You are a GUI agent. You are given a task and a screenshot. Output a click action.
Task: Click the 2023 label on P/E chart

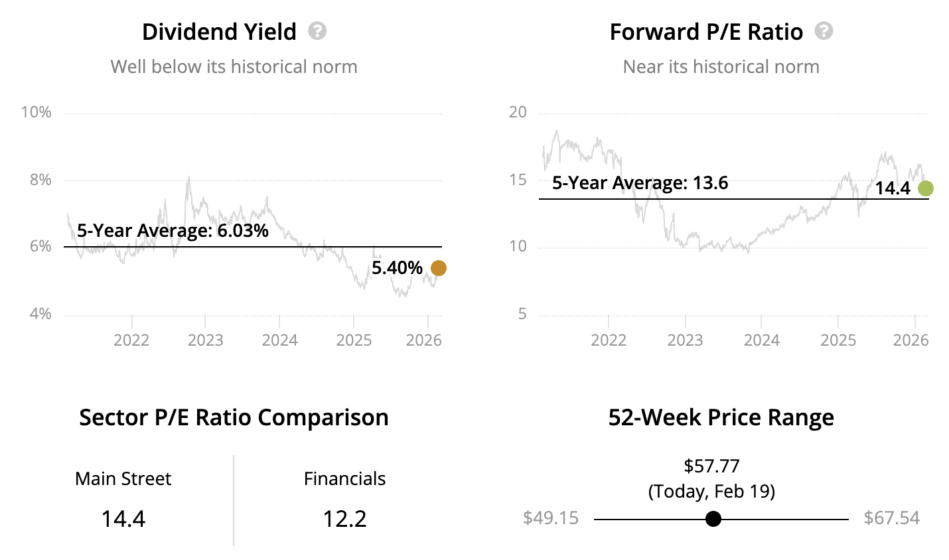coord(685,340)
